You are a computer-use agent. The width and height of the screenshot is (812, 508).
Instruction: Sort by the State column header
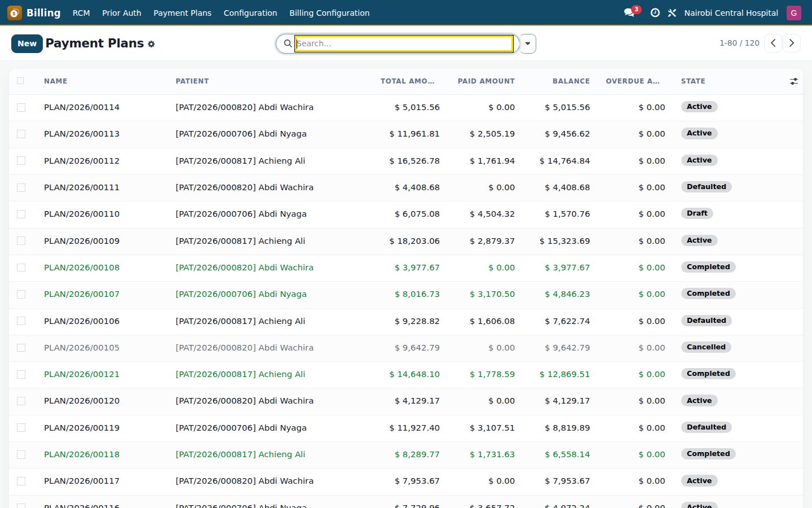693,81
